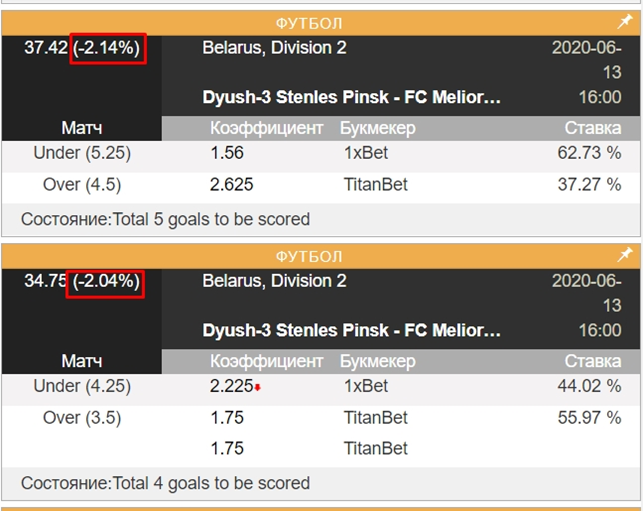Click the 37.42 profit amount
Screen dimensions: 643x511
pos(46,47)
